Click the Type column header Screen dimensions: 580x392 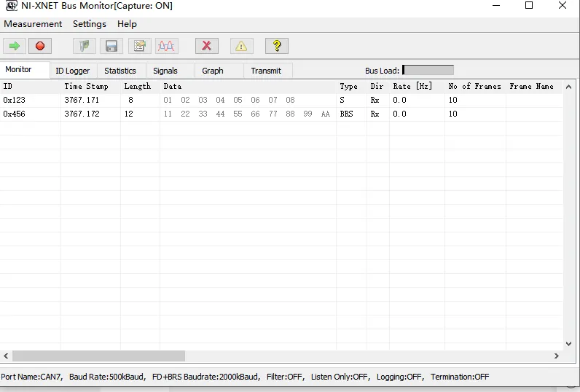[351, 87]
